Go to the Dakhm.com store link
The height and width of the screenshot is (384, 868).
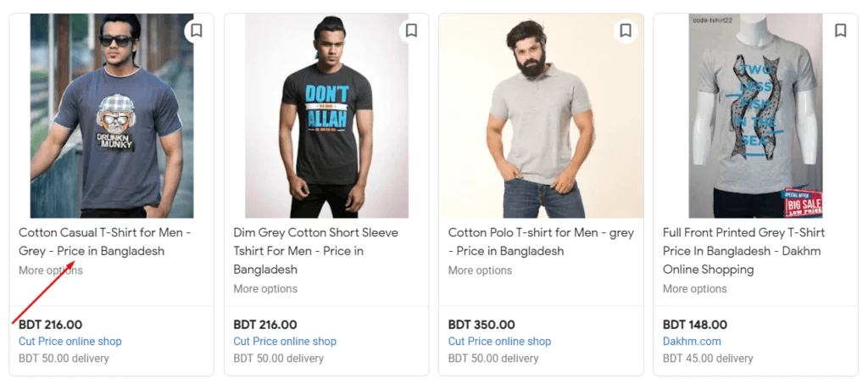pos(692,342)
